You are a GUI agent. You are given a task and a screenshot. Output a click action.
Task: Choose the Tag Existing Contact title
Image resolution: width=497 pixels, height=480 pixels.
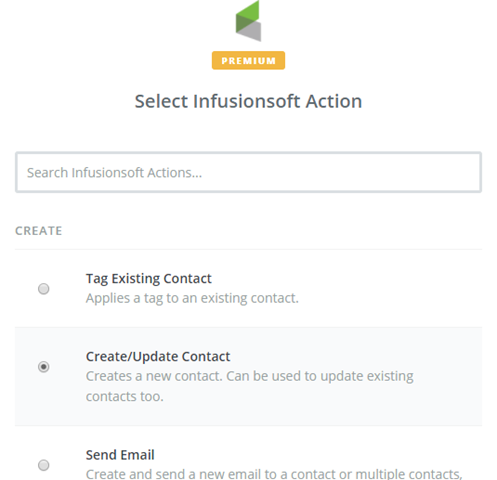(x=149, y=279)
